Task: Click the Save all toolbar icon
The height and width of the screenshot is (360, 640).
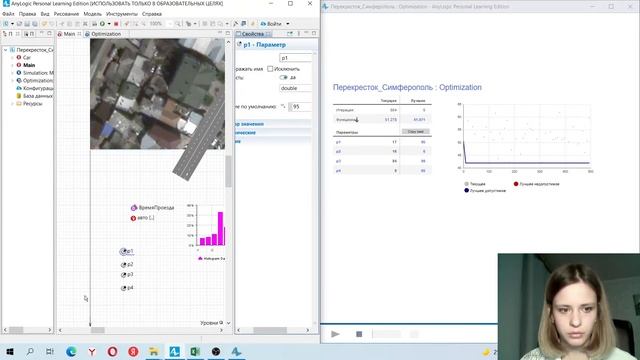Action: tap(35, 24)
